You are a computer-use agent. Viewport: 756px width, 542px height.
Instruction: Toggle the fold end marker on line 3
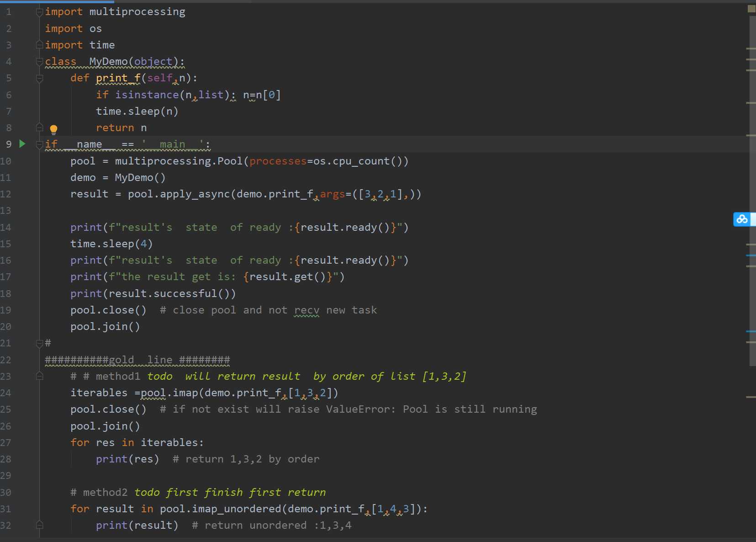(40, 45)
